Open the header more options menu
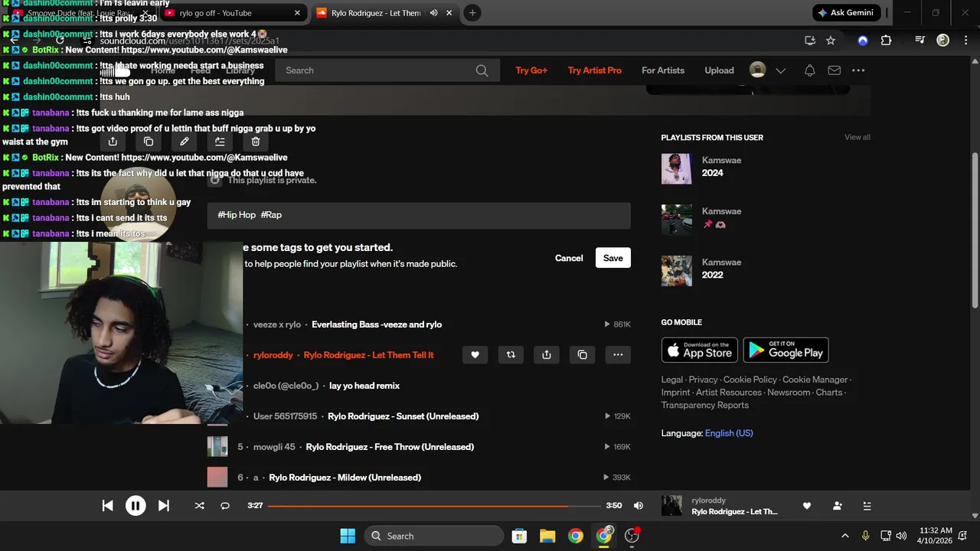 click(x=858, y=70)
